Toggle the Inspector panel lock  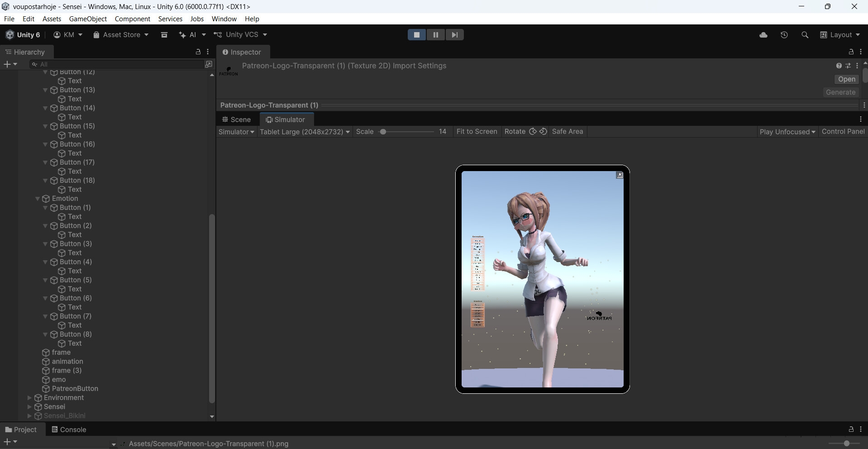click(x=851, y=52)
